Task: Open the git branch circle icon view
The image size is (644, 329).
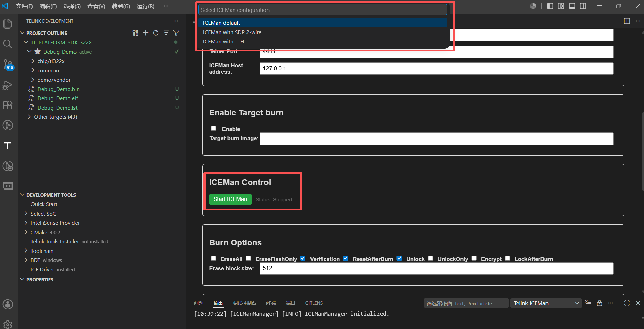Action: (7, 125)
